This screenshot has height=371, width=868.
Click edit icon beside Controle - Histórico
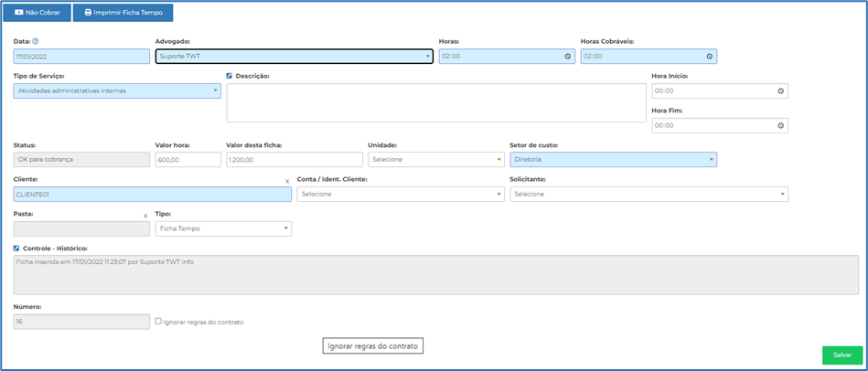16,249
